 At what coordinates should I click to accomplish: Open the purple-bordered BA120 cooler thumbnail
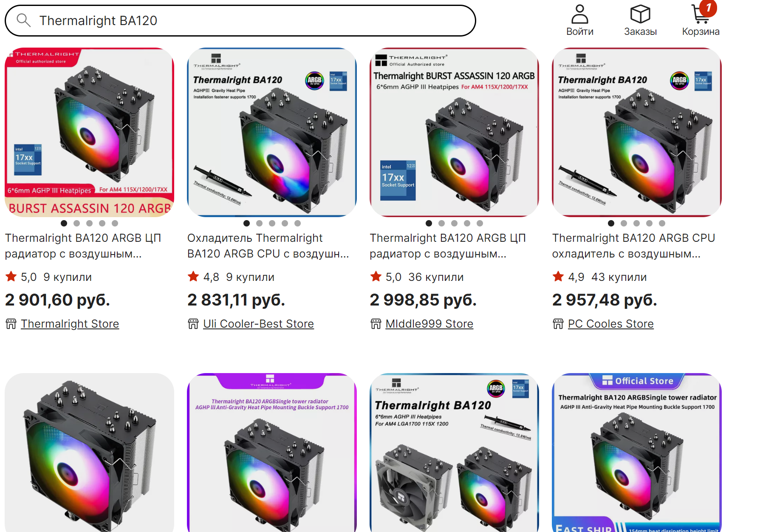pos(272,453)
